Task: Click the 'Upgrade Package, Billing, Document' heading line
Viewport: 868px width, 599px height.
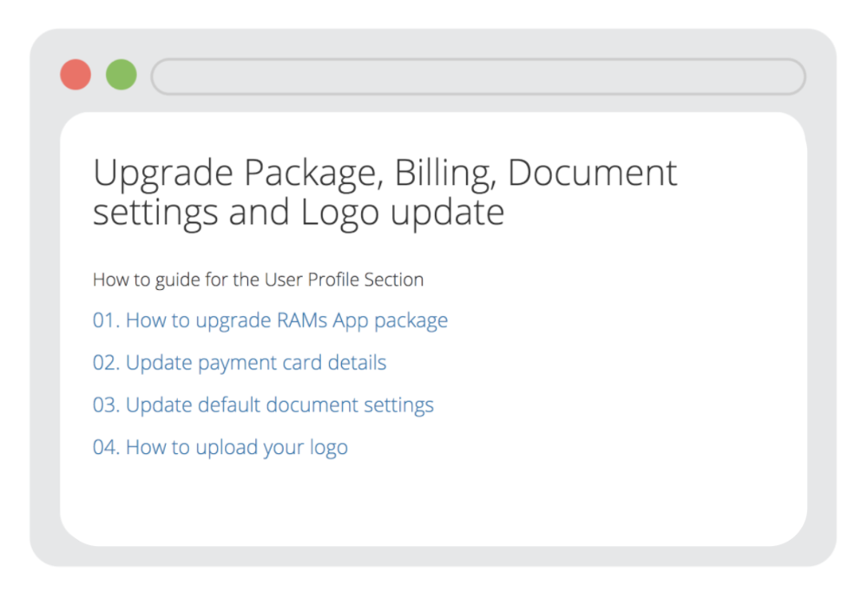Action: 385,174
